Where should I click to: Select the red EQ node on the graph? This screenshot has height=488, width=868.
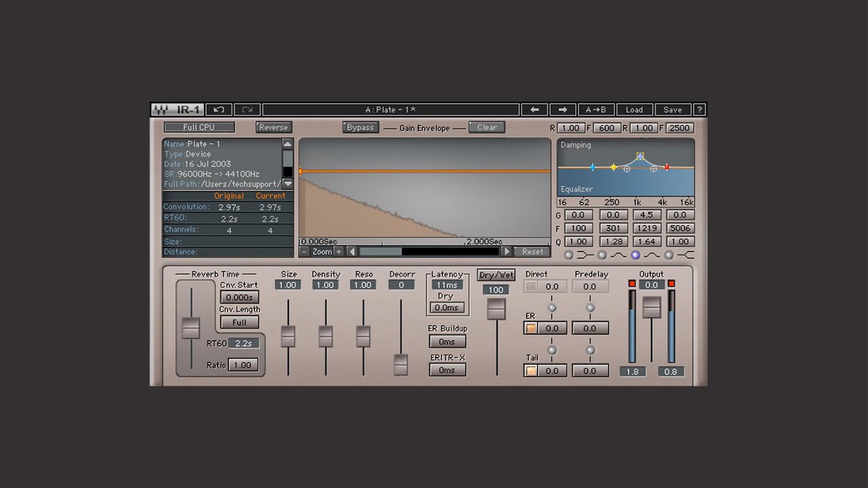pyautogui.click(x=667, y=167)
